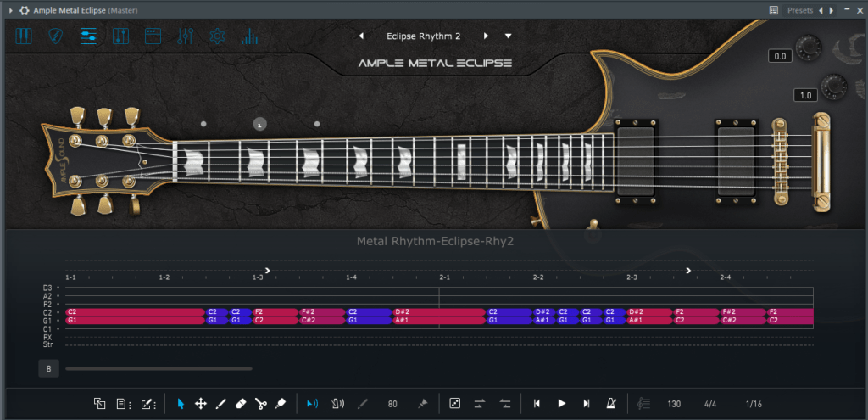Image resolution: width=868 pixels, height=420 pixels.
Task: Select the pencil draw tool
Action: tap(220, 404)
